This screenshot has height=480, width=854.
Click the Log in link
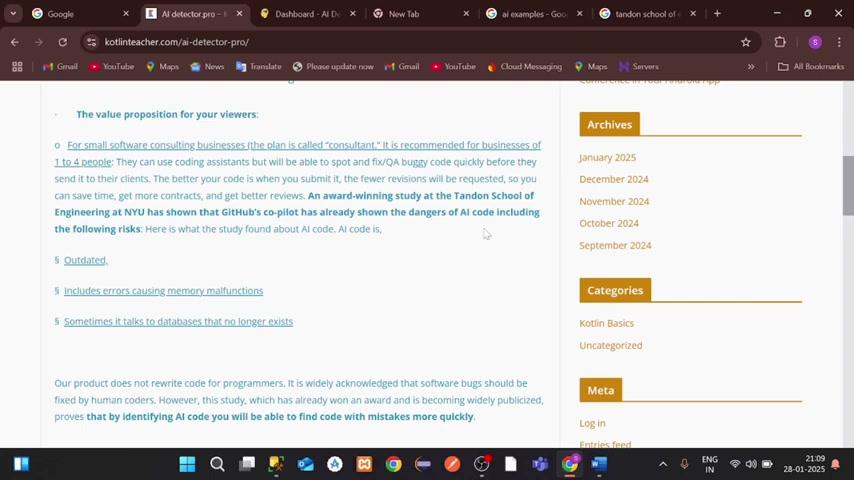coord(592,423)
